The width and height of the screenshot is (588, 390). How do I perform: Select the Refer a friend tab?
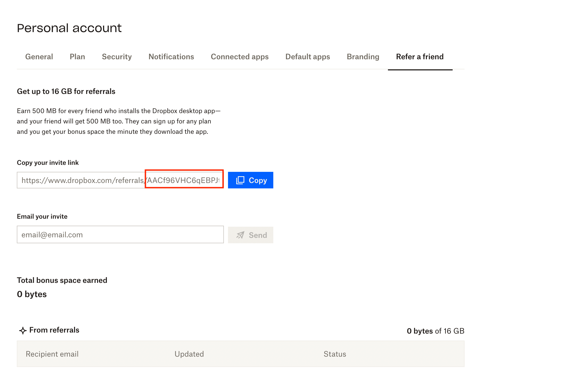point(420,57)
